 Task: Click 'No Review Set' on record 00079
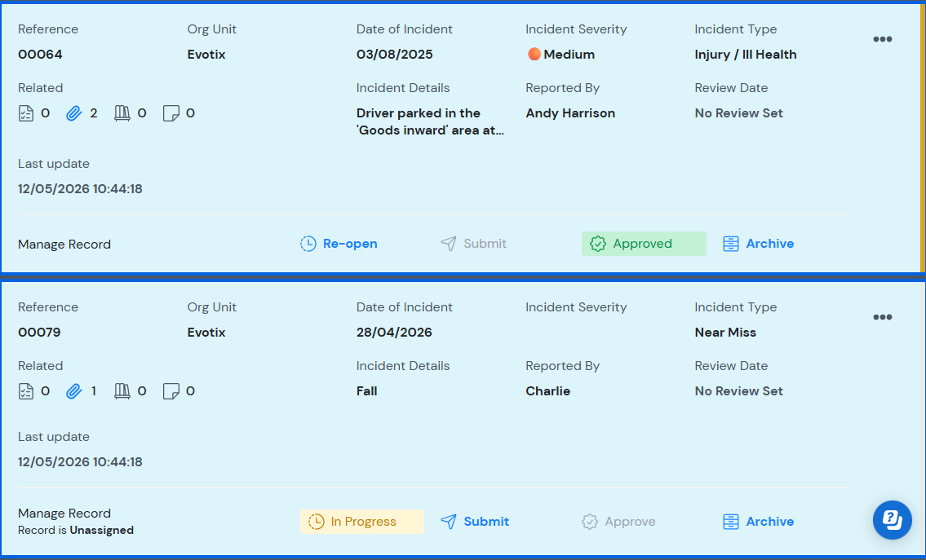739,391
